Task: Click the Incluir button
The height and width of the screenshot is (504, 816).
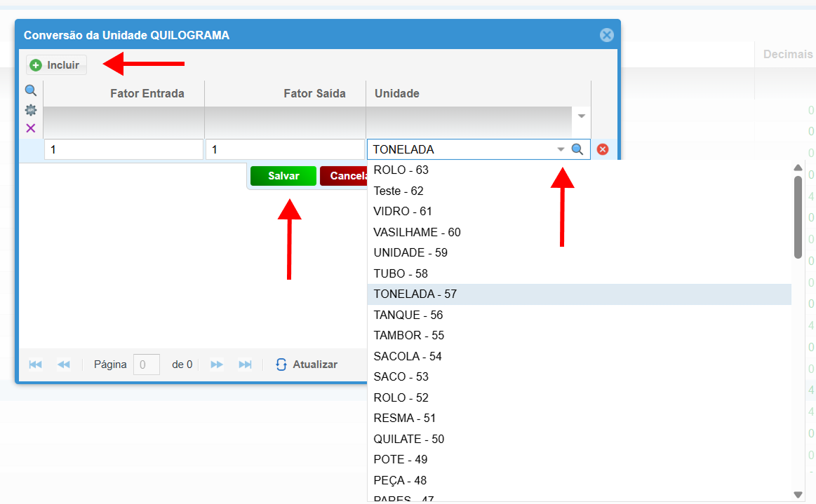Action: pyautogui.click(x=56, y=65)
